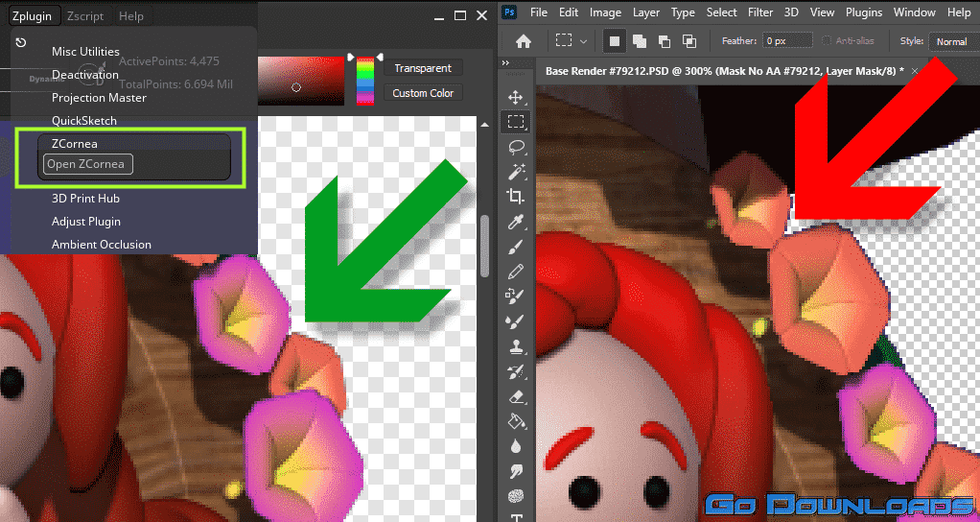
Task: Expand the Photoshop toolbar with double-arrow
Action: [507, 63]
